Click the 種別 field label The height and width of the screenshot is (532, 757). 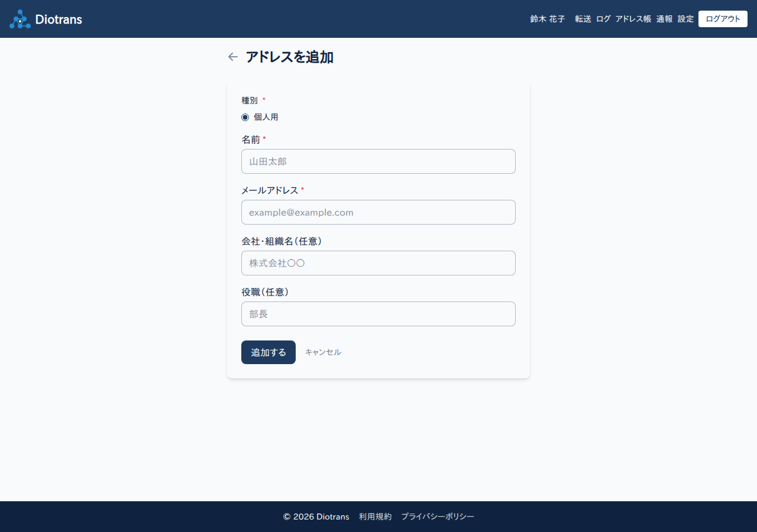[250, 100]
